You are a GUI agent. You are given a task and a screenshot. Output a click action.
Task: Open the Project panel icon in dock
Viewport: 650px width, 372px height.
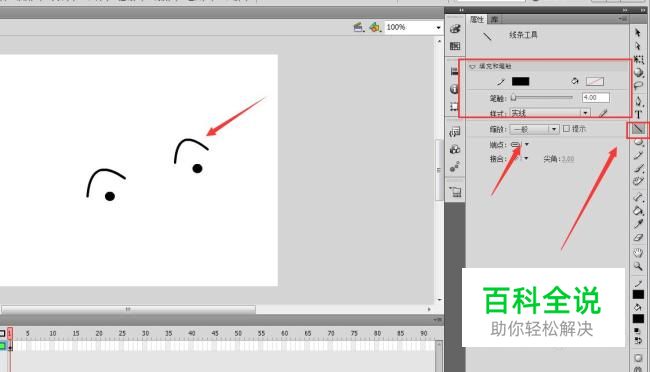point(455,192)
